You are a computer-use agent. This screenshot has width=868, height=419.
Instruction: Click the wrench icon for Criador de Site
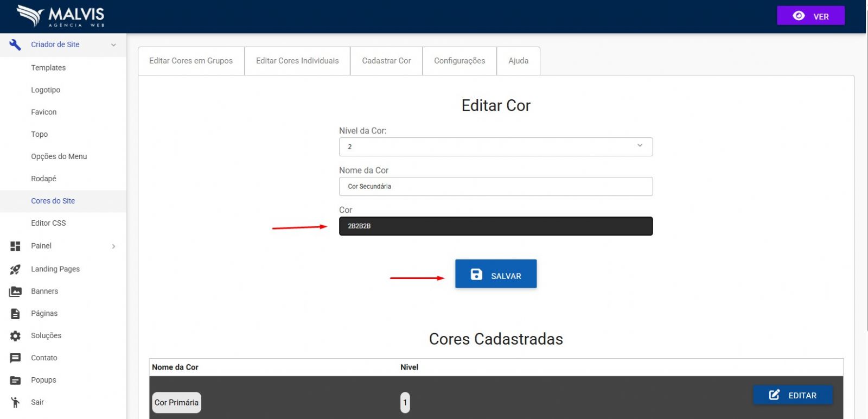click(15, 45)
